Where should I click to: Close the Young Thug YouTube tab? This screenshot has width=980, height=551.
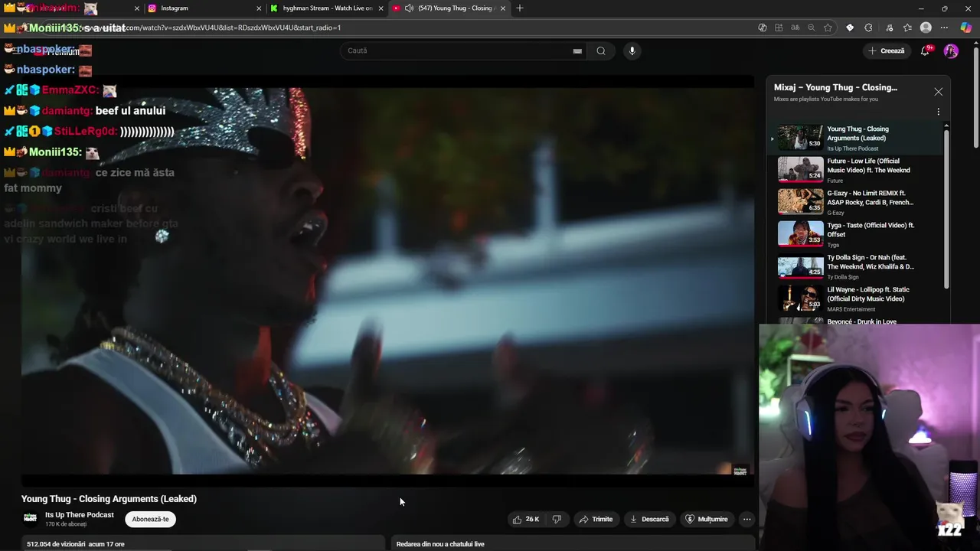click(503, 8)
